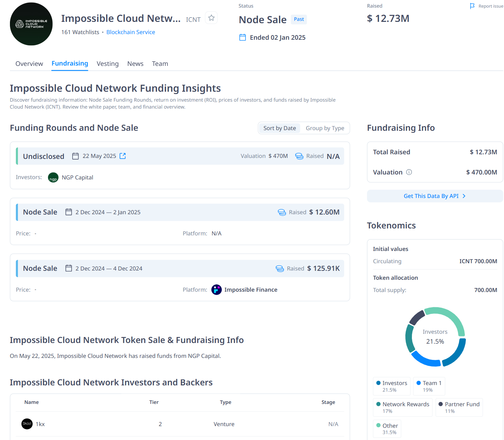Click Total Raised $ 12.73M value

point(483,152)
